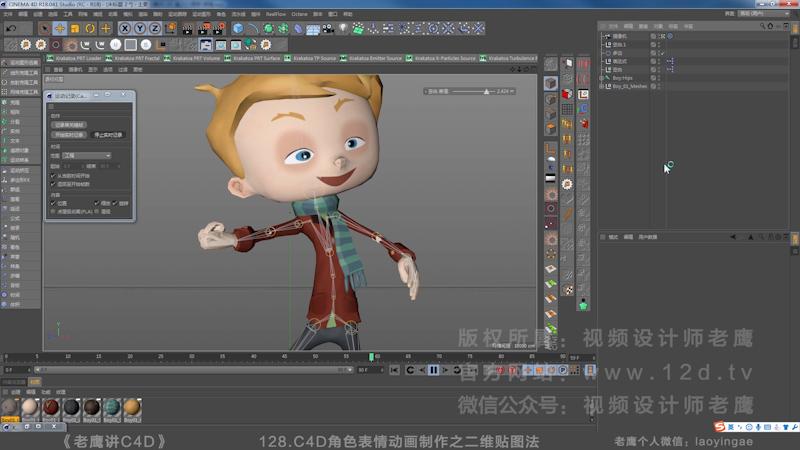Click the green timeline playhead marker

pyautogui.click(x=371, y=357)
